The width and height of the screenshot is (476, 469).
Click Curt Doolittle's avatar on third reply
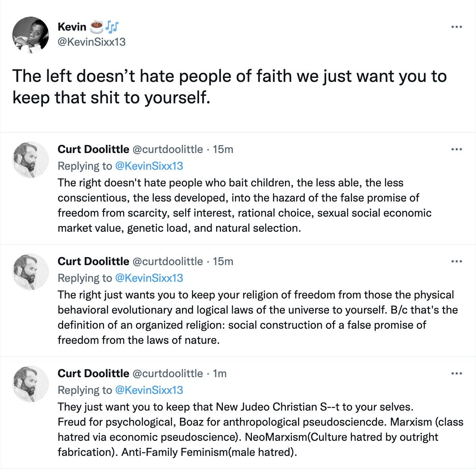pyautogui.click(x=31, y=384)
